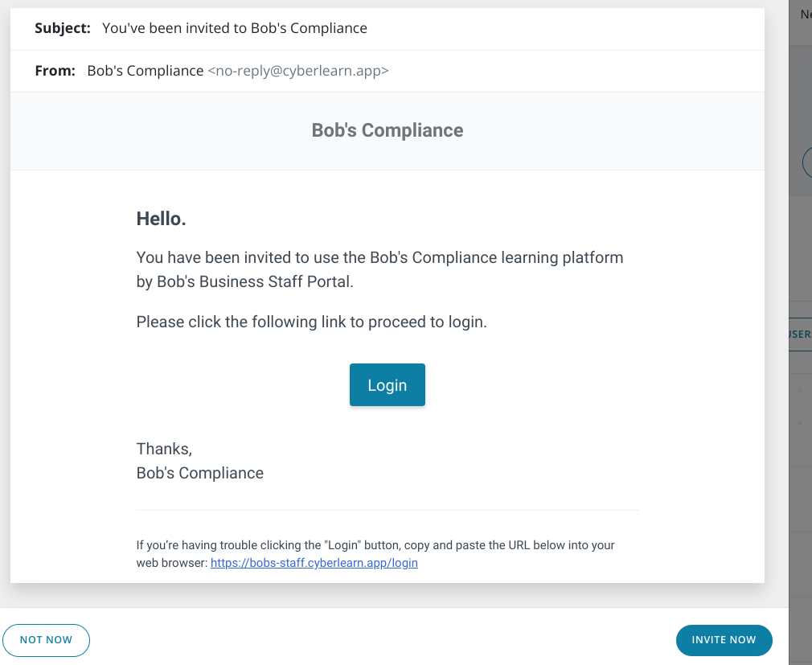Click the downward sort arrow behind the overlay
812x665 pixels.
(800, 424)
